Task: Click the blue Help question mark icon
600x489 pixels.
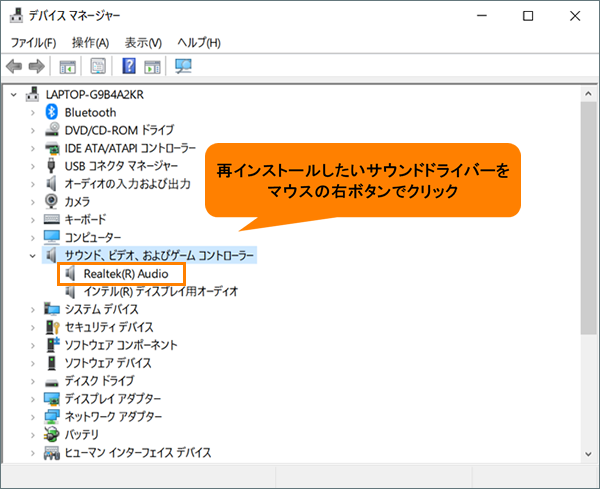Action: point(129,66)
